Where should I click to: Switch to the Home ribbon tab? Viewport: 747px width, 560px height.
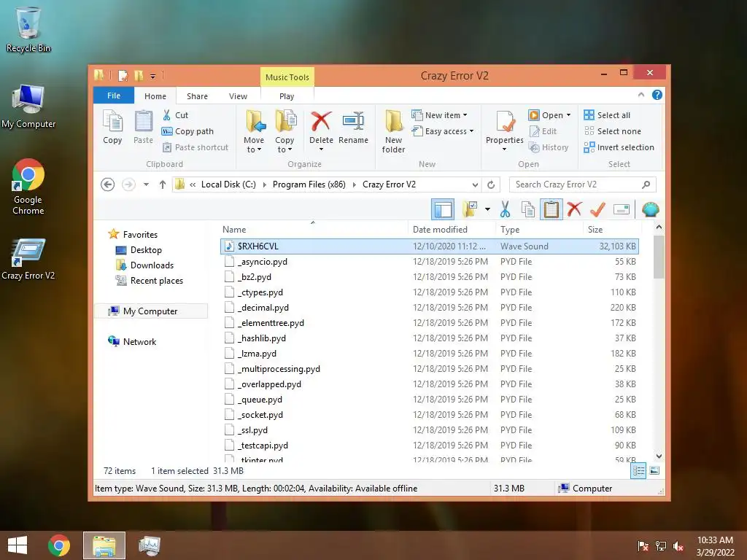point(155,96)
